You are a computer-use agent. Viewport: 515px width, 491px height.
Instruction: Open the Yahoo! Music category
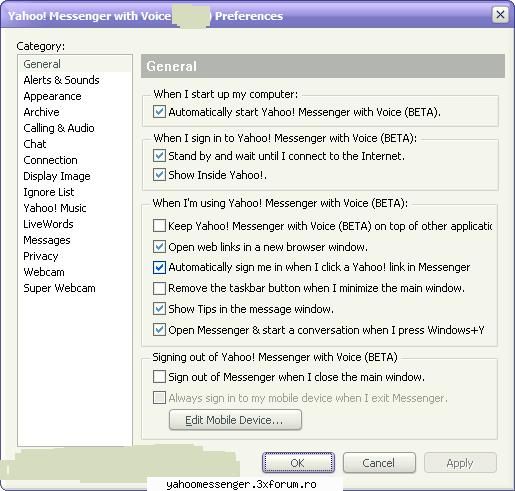(x=55, y=208)
